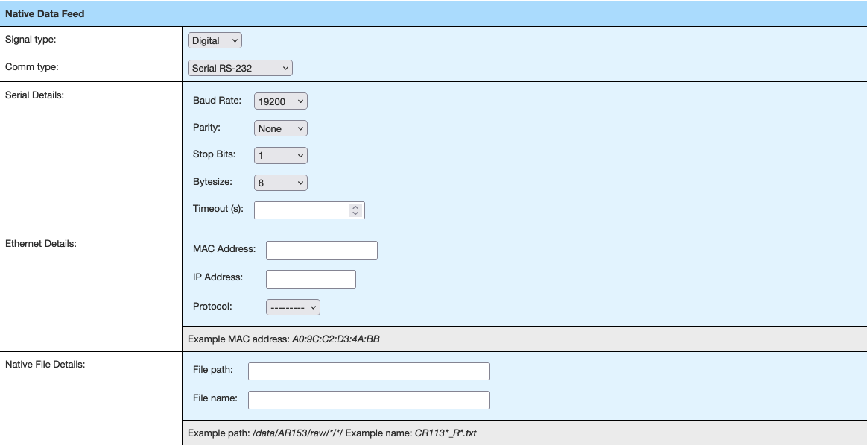Click the IP Address input field
Image resolution: width=868 pixels, height=446 pixels.
coord(311,278)
